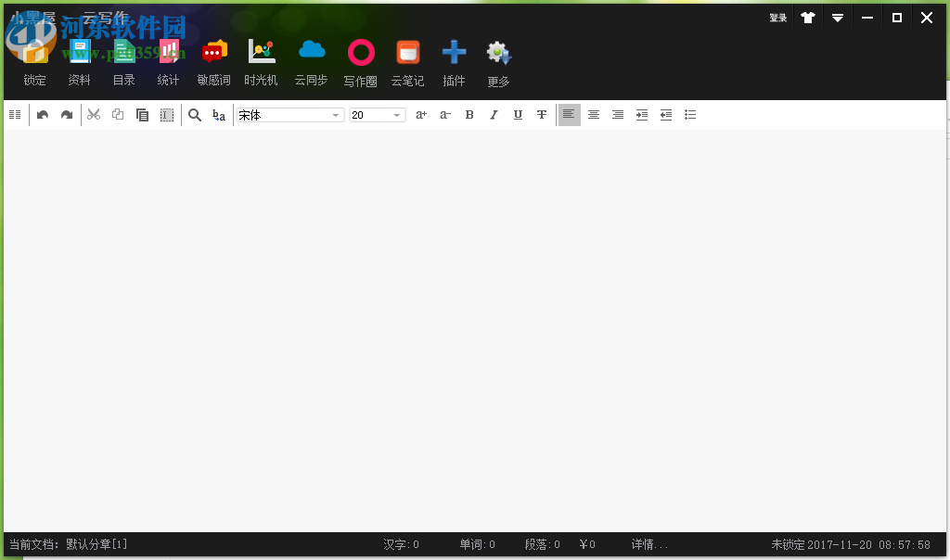Decrease paragraph indent

click(x=666, y=114)
